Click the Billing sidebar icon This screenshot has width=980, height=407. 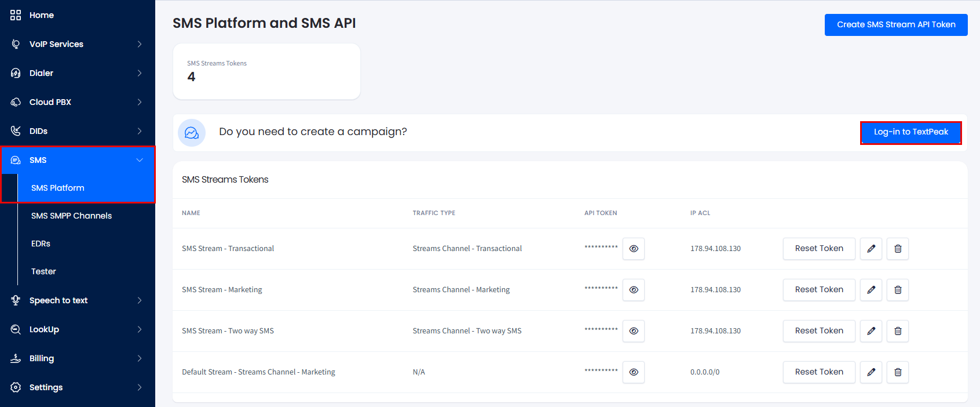(x=16, y=358)
